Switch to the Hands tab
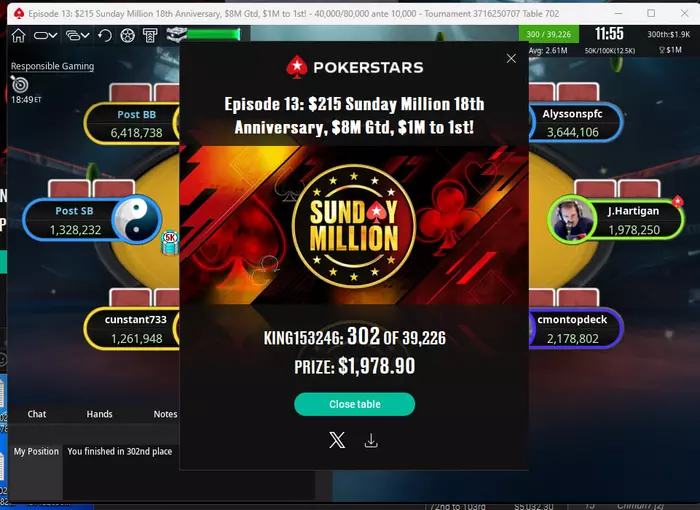 (100, 414)
